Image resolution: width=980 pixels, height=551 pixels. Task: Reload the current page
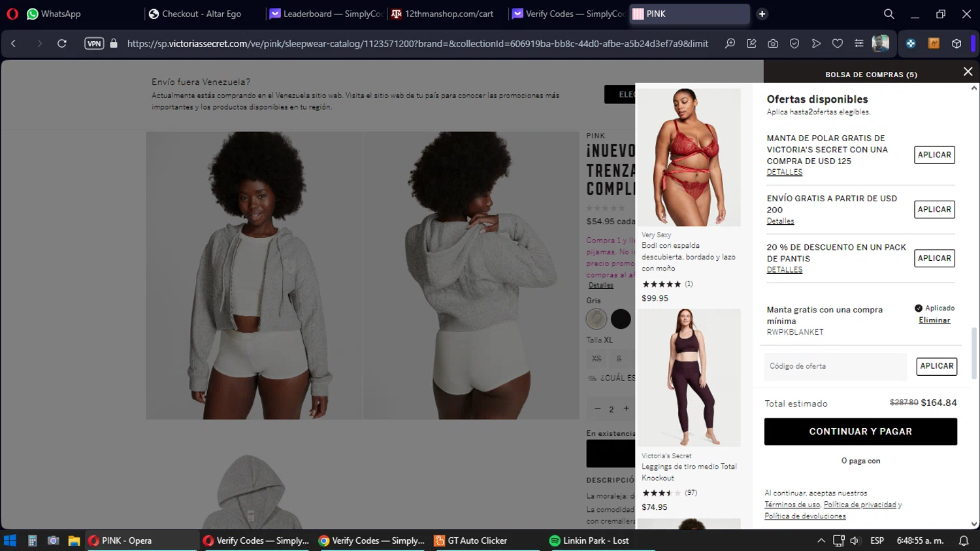[62, 44]
